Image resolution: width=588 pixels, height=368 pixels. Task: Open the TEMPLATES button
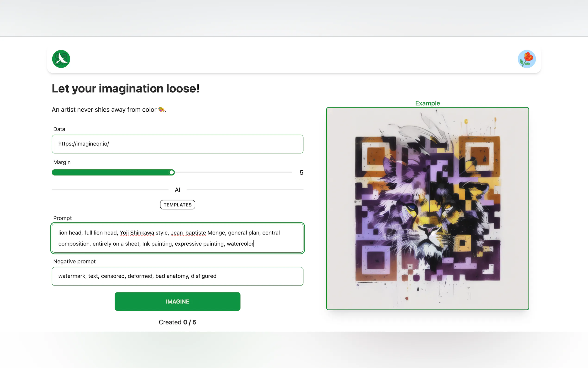pos(178,205)
